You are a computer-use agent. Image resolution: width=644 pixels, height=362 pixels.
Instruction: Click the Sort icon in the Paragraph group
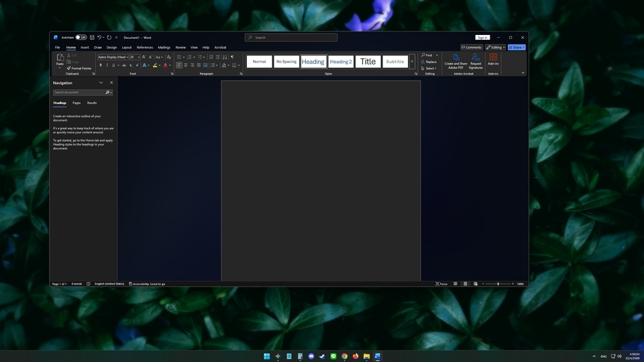[225, 57]
